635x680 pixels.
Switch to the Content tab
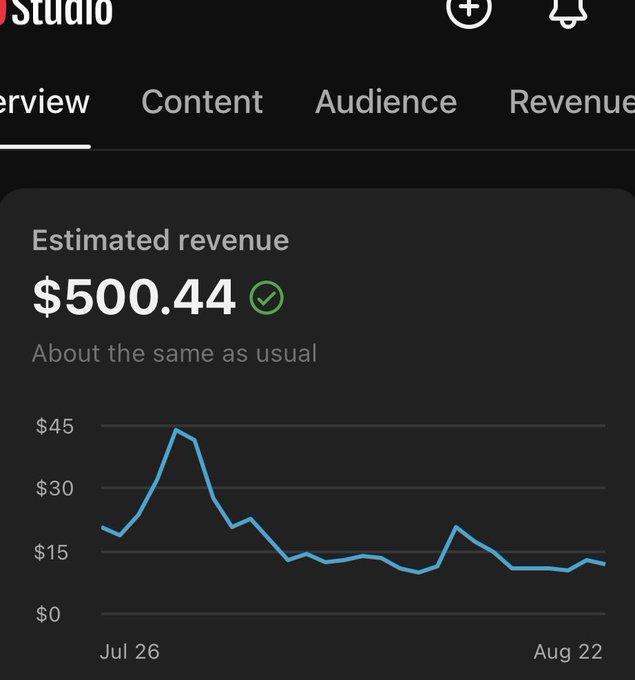click(x=202, y=102)
